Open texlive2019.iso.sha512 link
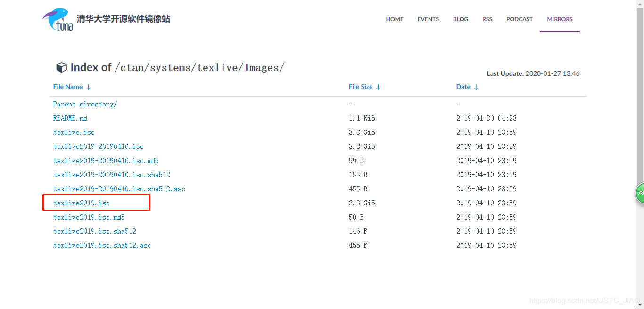The height and width of the screenshot is (309, 644). coord(95,231)
